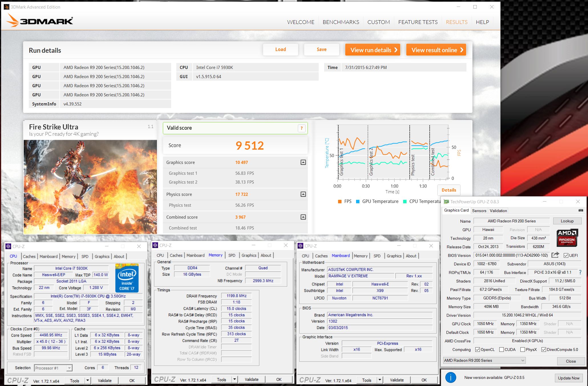This screenshot has height=386, width=588.
Task: Click the CPU-Z title icon in Mainboard window
Action: point(300,246)
